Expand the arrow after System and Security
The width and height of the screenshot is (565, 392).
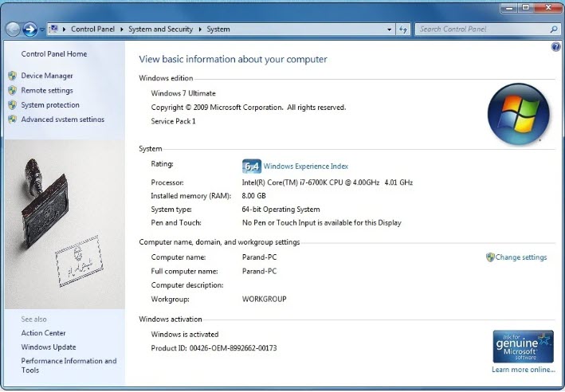(x=200, y=29)
